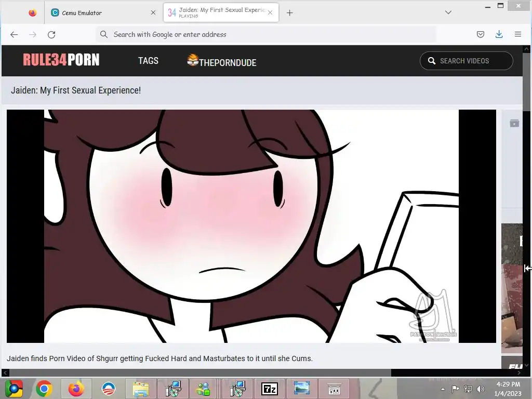Show hidden system tray icons
Screen dimensions: 532x399
pos(443,389)
